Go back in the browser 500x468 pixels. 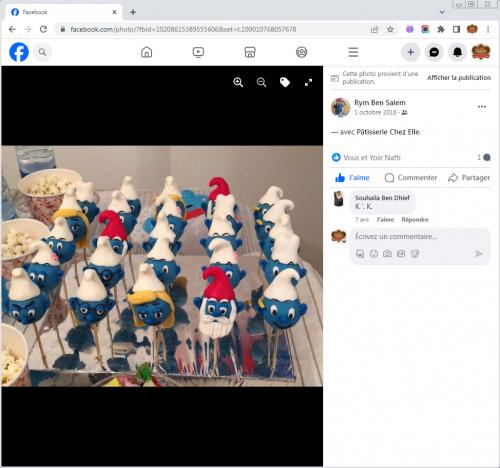pos(12,29)
